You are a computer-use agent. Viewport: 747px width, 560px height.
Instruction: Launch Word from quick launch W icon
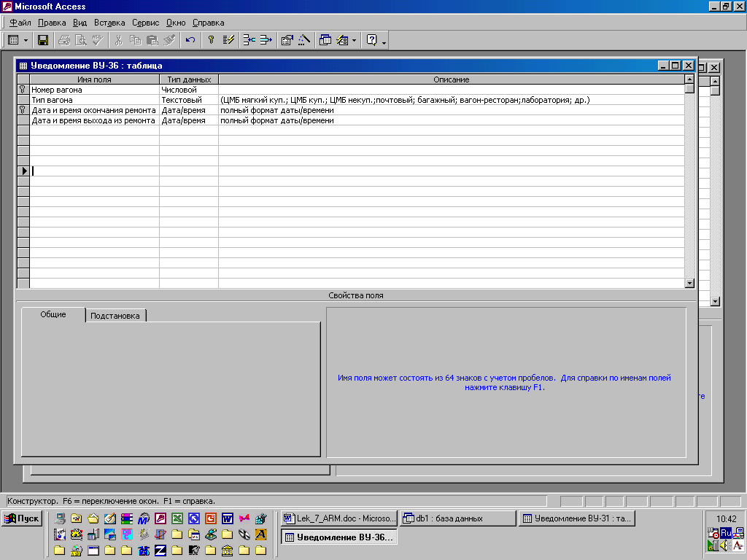[x=228, y=518]
